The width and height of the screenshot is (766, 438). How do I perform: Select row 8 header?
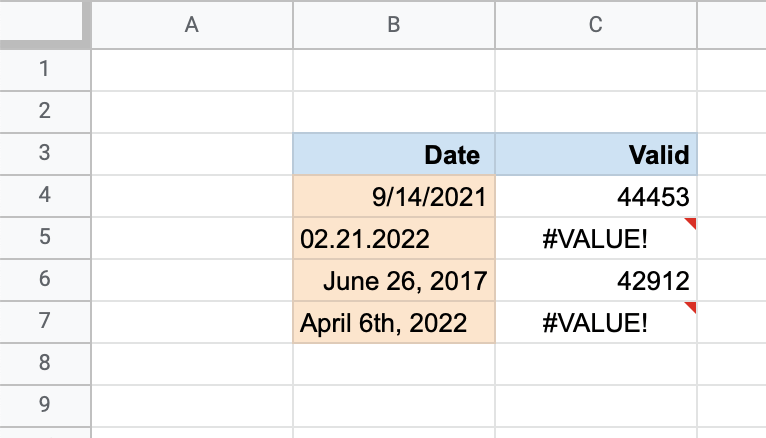point(45,364)
